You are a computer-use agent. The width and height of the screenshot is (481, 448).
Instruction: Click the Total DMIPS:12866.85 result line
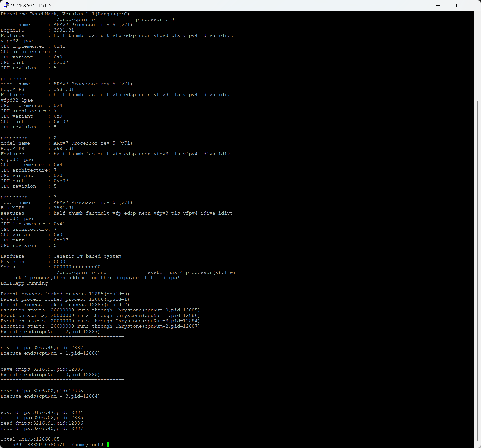click(x=30, y=439)
